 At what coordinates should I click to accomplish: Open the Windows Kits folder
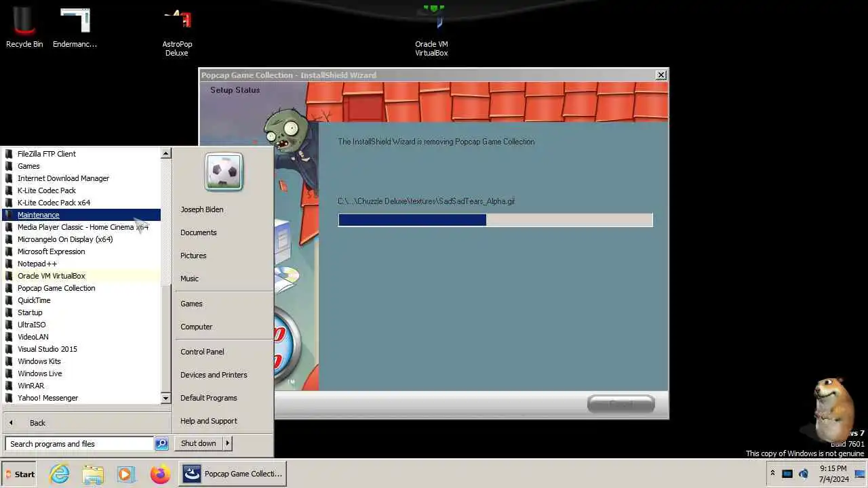coord(82,361)
